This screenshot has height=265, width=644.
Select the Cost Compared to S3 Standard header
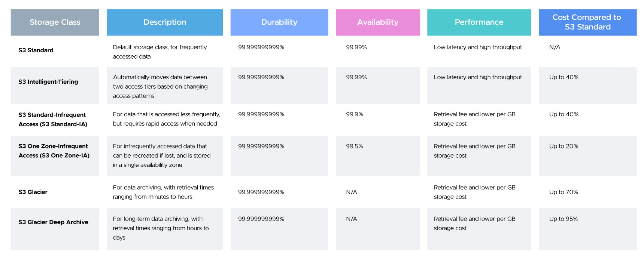[x=587, y=22]
